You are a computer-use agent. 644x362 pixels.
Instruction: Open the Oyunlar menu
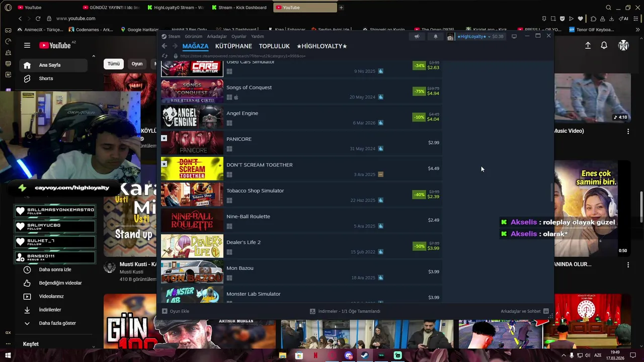(x=239, y=36)
